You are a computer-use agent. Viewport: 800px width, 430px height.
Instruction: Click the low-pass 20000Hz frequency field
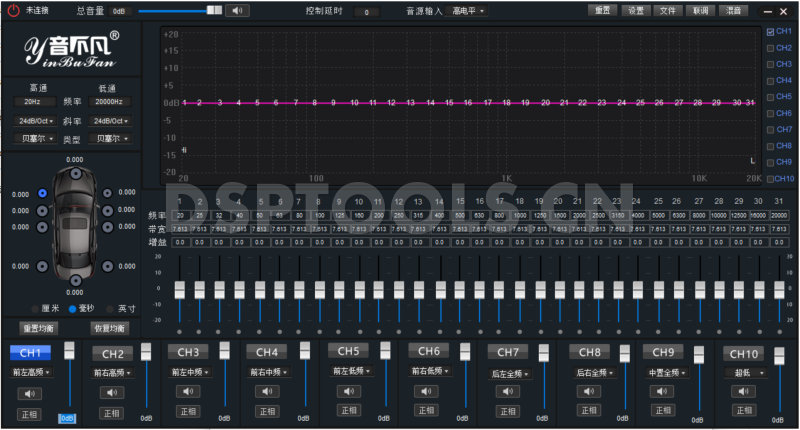point(109,102)
